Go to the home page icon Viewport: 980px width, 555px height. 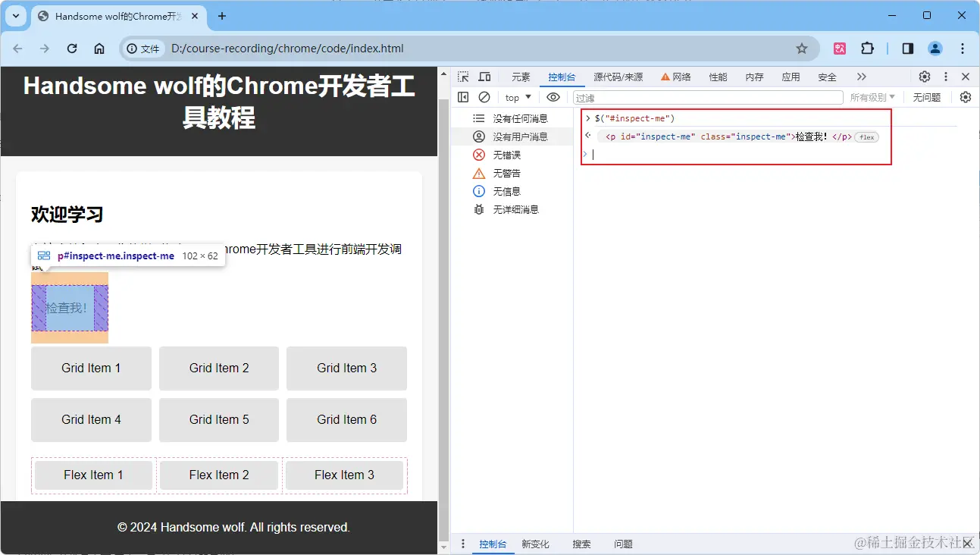point(99,49)
